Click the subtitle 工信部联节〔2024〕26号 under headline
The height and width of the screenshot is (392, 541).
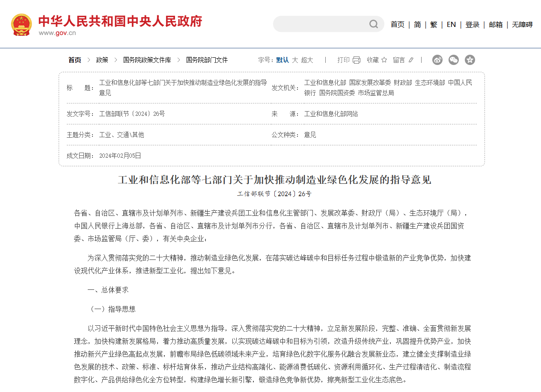(x=275, y=194)
